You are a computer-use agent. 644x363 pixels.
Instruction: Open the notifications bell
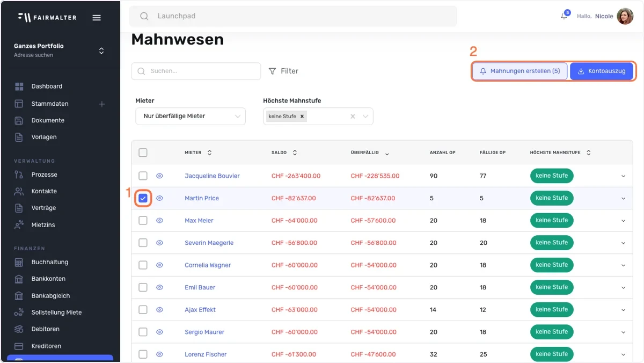[564, 16]
